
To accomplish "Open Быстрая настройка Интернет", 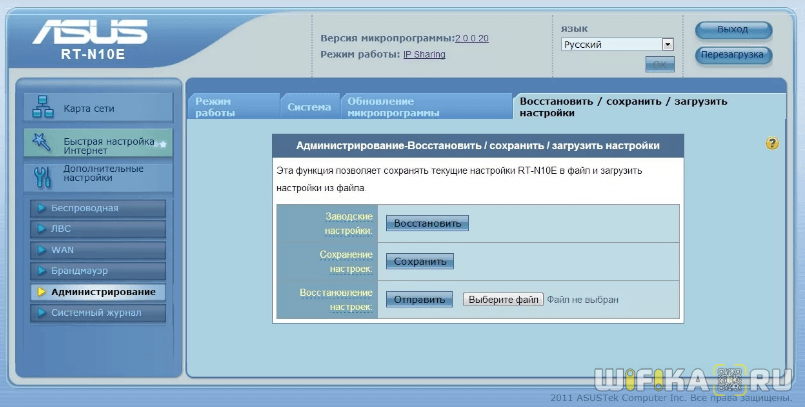I will (x=98, y=143).
